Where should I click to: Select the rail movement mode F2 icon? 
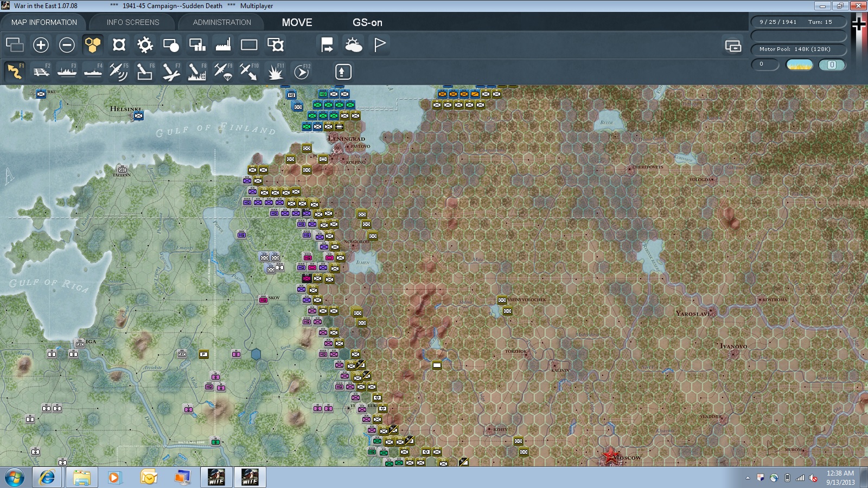point(41,72)
